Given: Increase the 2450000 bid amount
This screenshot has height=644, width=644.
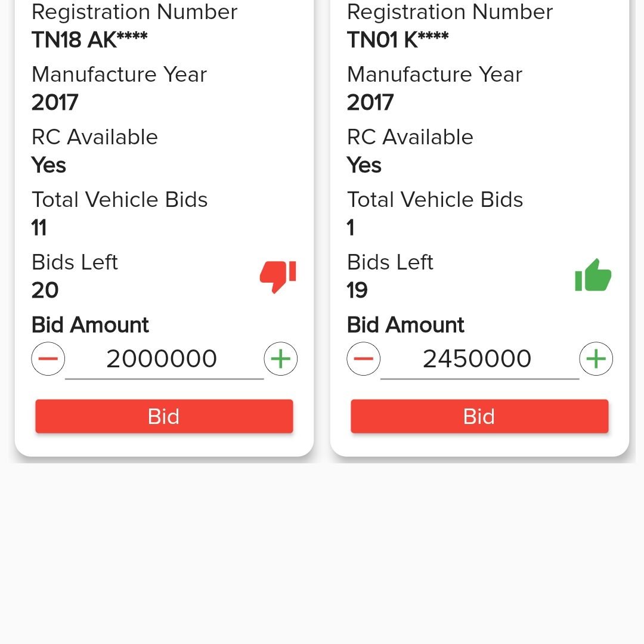Looking at the screenshot, I should (596, 359).
